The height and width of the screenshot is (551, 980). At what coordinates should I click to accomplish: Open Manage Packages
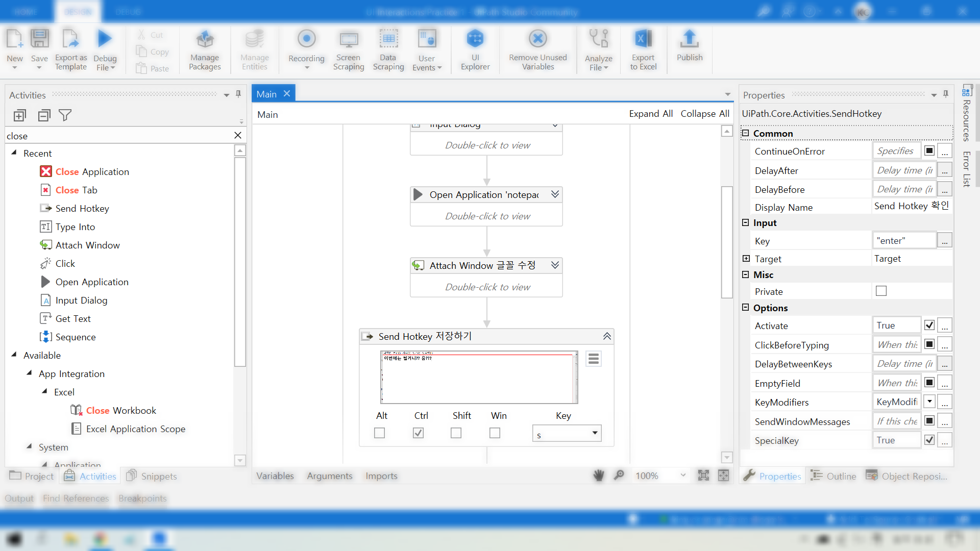[205, 49]
